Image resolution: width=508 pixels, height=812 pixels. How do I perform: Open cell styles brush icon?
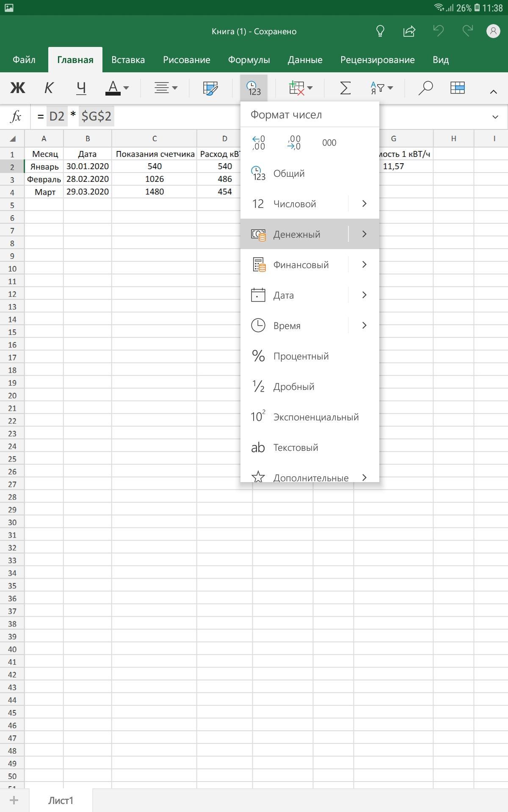point(210,88)
